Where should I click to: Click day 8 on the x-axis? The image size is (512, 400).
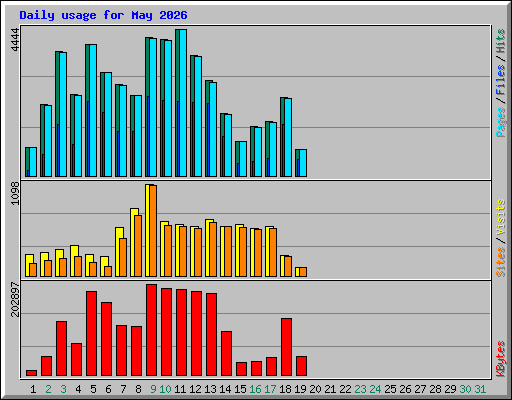coord(138,389)
